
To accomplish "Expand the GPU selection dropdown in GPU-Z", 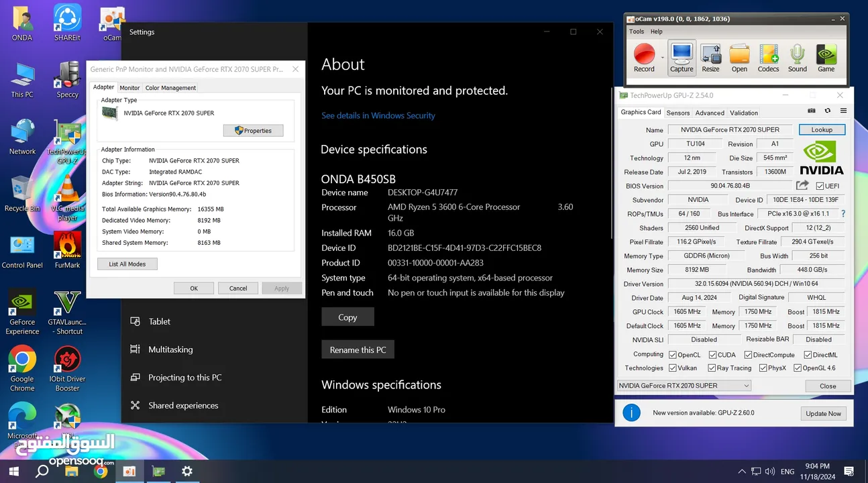I will [746, 386].
